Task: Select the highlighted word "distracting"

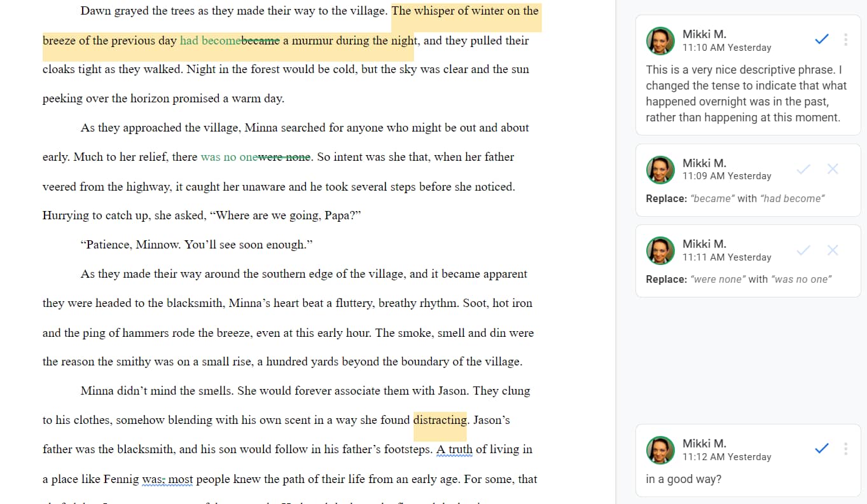Action: coord(440,420)
